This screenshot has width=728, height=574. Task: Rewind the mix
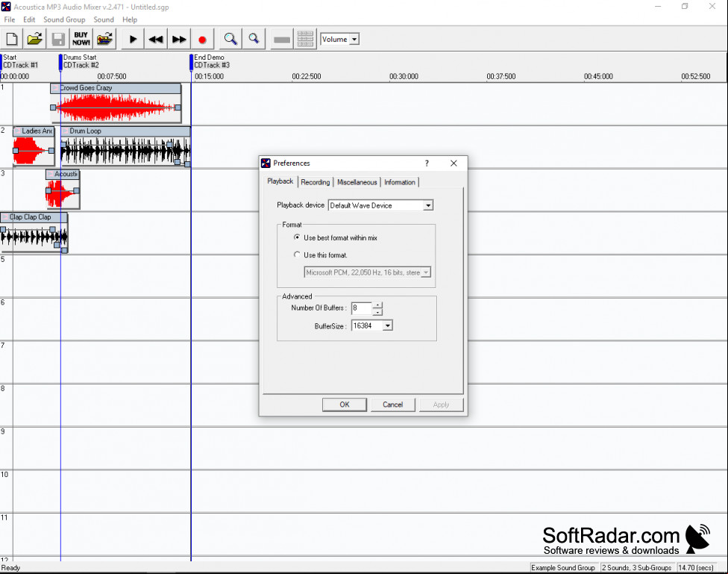156,39
